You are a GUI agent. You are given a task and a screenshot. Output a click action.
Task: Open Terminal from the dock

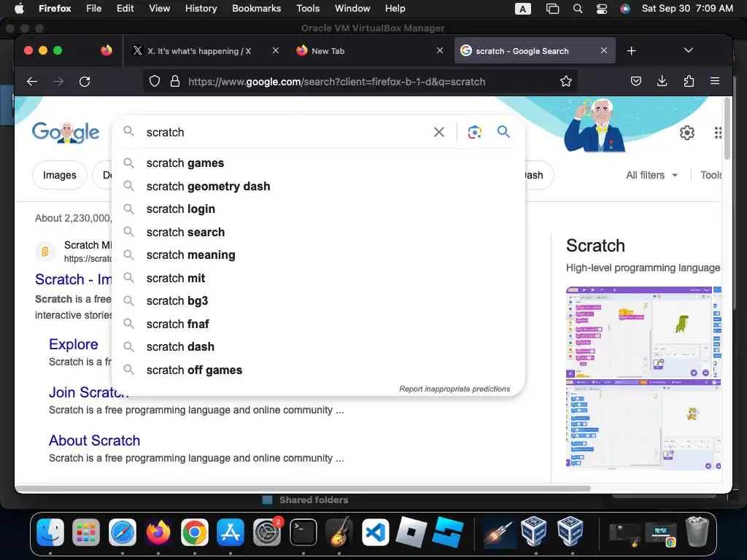pyautogui.click(x=303, y=532)
